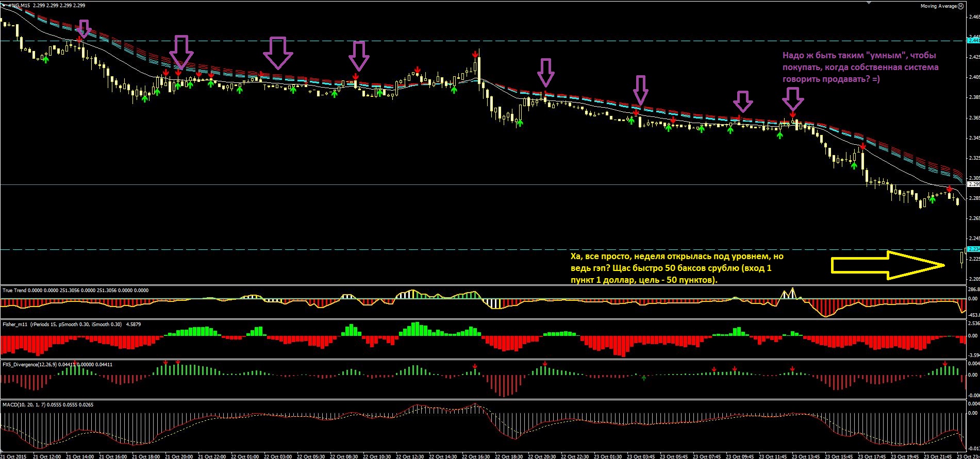Image resolution: width=980 pixels, height=459 pixels.
Task: Click the 22 Oct 10:30 time label
Action: 377,456
